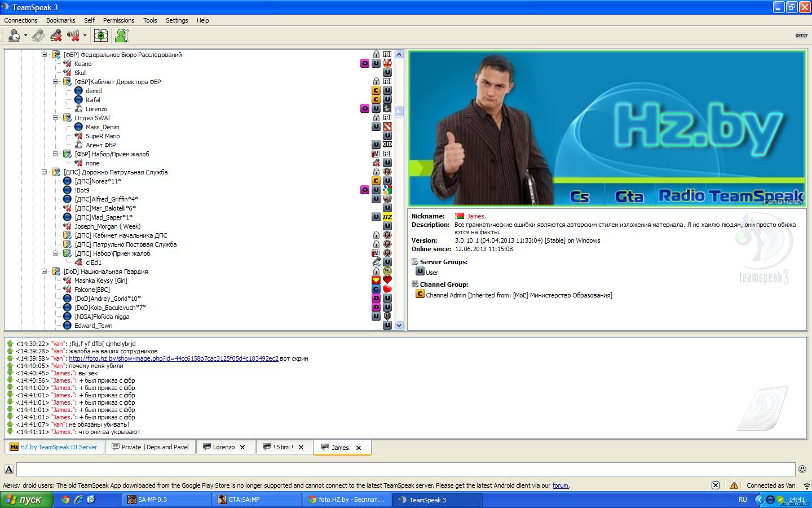
Task: Open the forum link in the news bar
Action: click(x=560, y=485)
